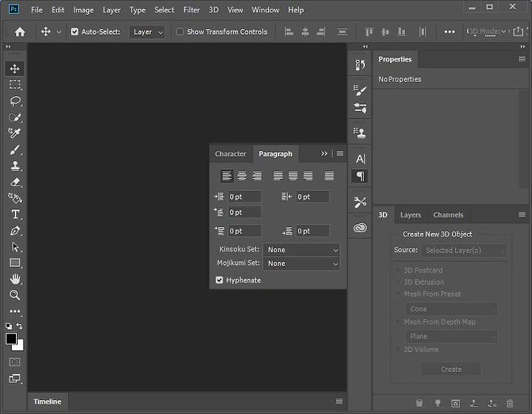Select the Path Selection tool
Viewport: 532px width, 414px height.
tap(15, 247)
